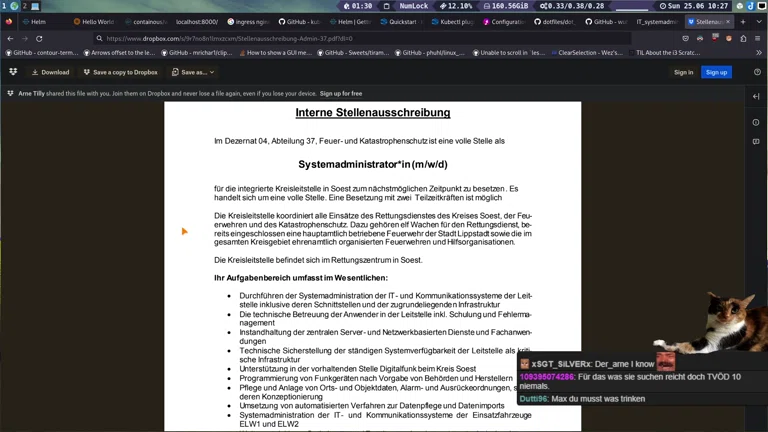
Task: Close the Stellenausschreibung tab
Action: click(x=728, y=22)
